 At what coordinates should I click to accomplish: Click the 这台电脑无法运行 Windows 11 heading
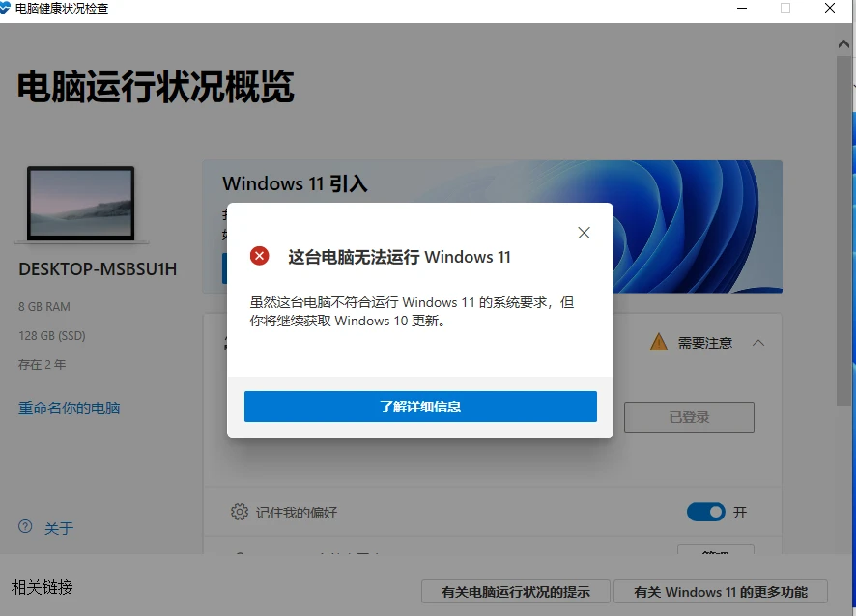[399, 257]
